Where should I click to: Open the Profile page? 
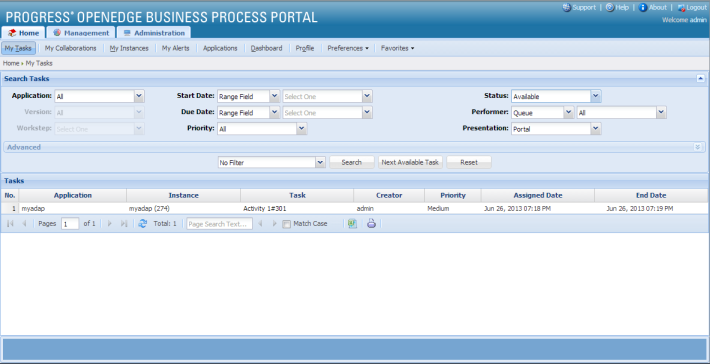coord(305,48)
